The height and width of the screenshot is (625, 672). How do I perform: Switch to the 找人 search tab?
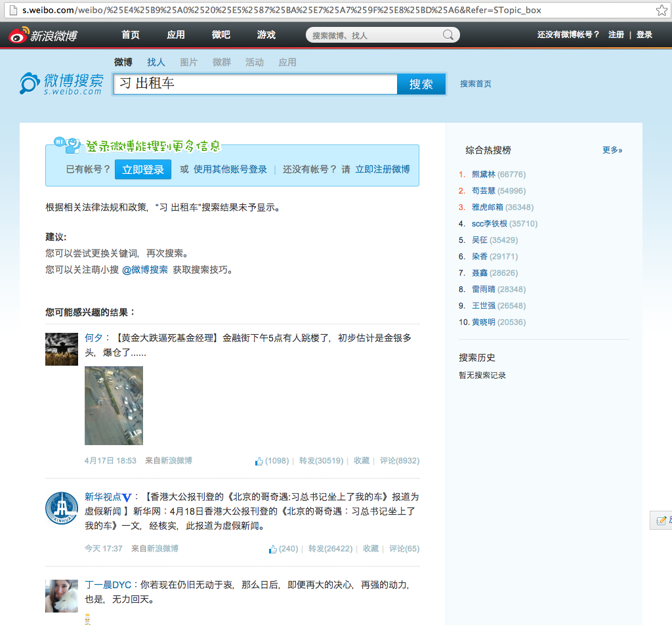click(156, 62)
